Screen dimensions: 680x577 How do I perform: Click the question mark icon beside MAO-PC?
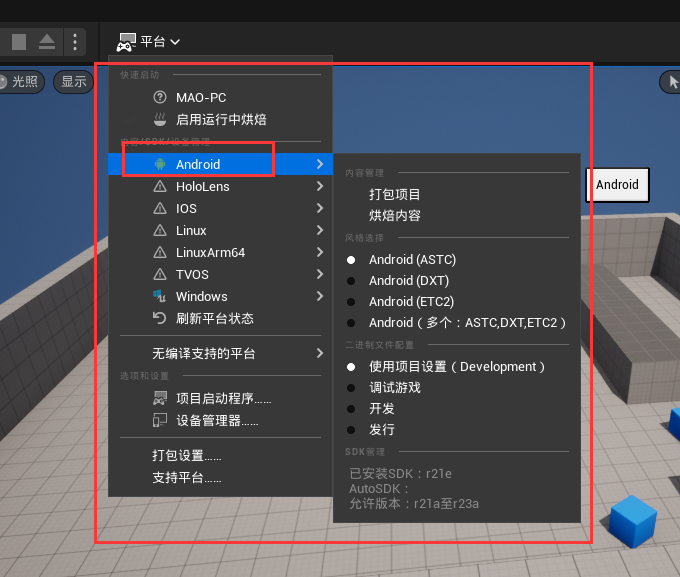(160, 97)
